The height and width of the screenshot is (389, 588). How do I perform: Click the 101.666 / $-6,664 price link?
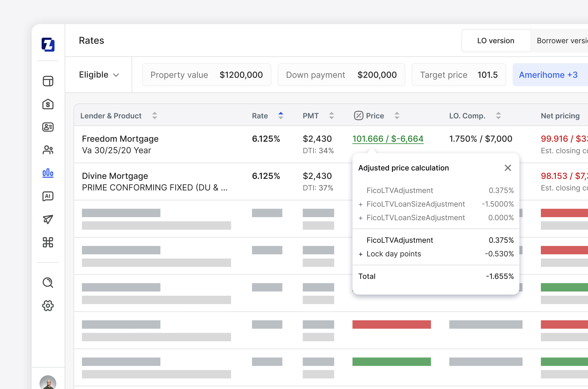point(388,139)
